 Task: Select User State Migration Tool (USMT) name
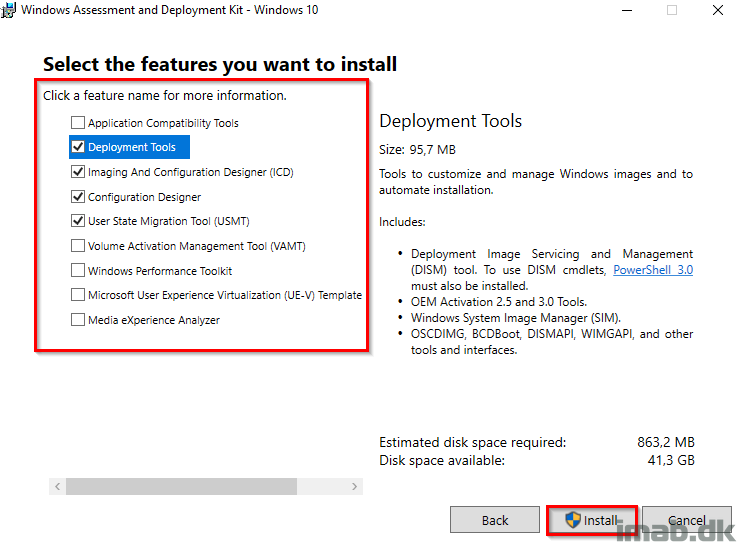(x=169, y=221)
